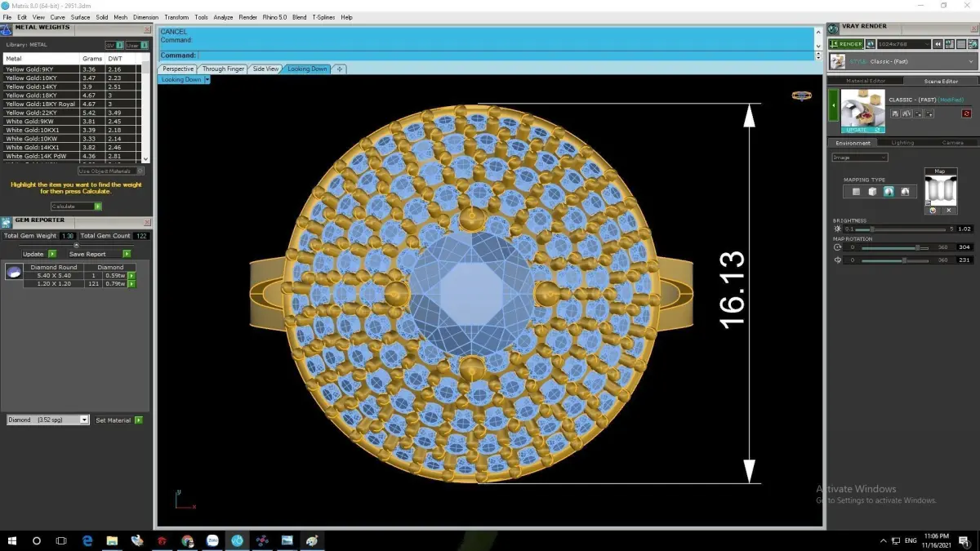
Task: Open the 1024x768 resolution dropdown
Action: click(x=904, y=44)
